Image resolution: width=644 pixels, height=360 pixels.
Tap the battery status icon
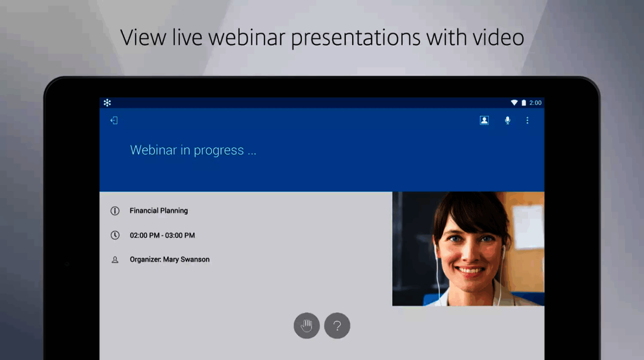pos(524,103)
